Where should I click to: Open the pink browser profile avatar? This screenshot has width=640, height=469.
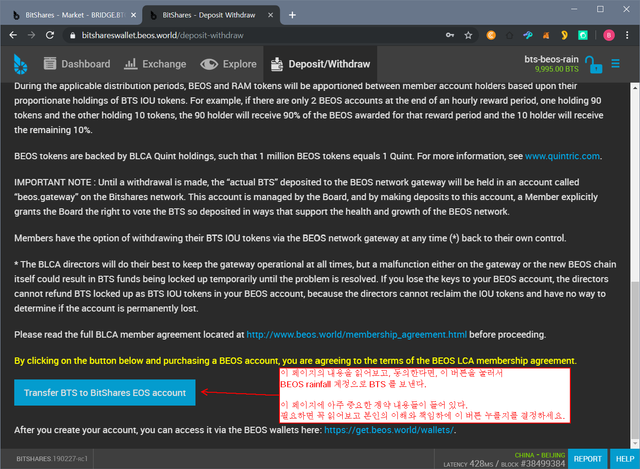pos(609,36)
